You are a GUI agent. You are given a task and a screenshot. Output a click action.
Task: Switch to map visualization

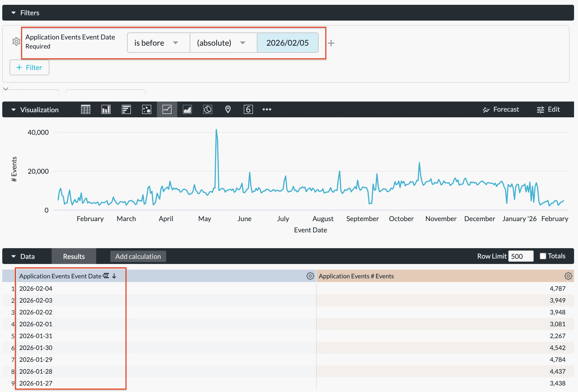pos(228,109)
